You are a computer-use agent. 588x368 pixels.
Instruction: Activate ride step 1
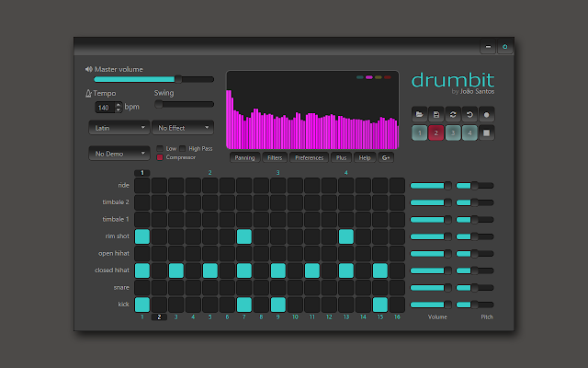(142, 186)
